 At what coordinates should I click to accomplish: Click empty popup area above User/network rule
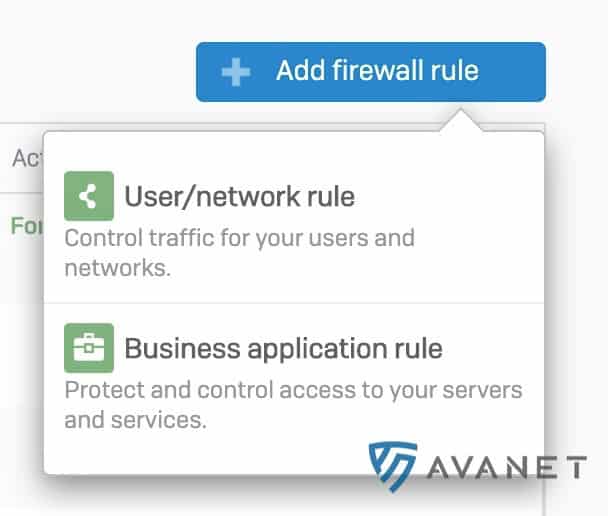click(294, 152)
